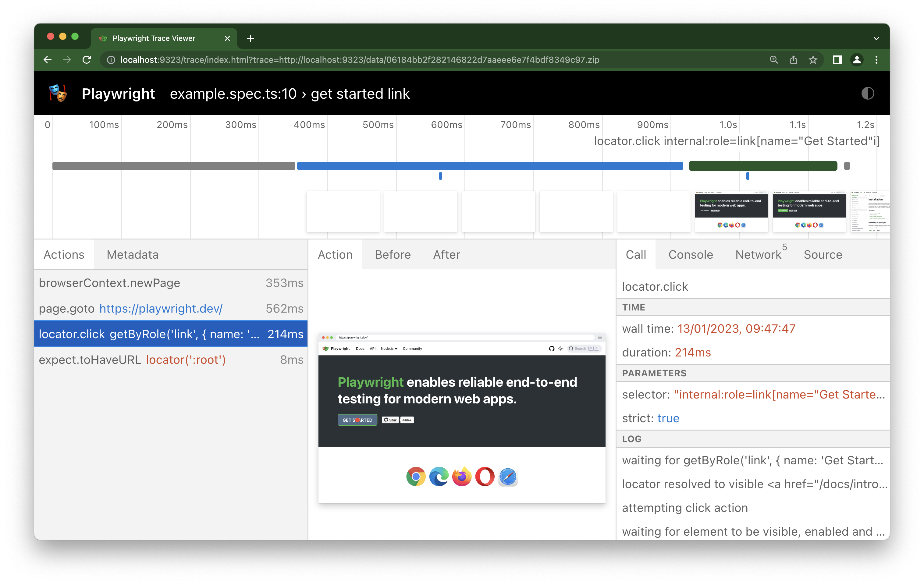Select the Source tab in right panel
This screenshot has height=585, width=924.
(822, 254)
